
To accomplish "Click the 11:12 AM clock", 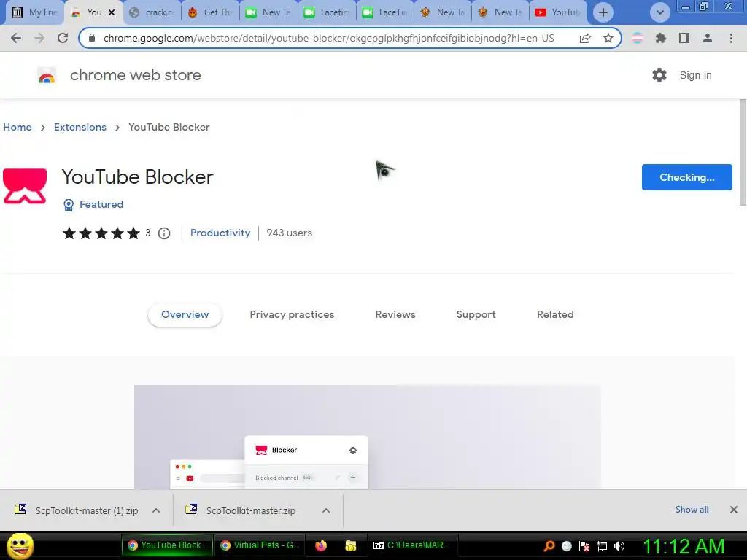I will tap(684, 546).
